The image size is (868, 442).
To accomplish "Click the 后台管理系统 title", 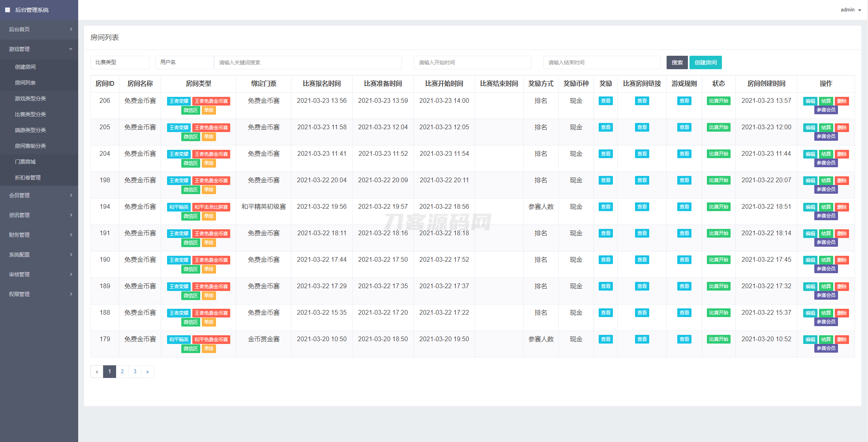I will pyautogui.click(x=32, y=10).
